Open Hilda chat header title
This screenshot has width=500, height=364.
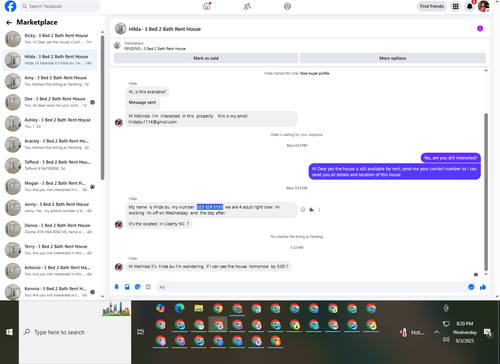pos(165,29)
